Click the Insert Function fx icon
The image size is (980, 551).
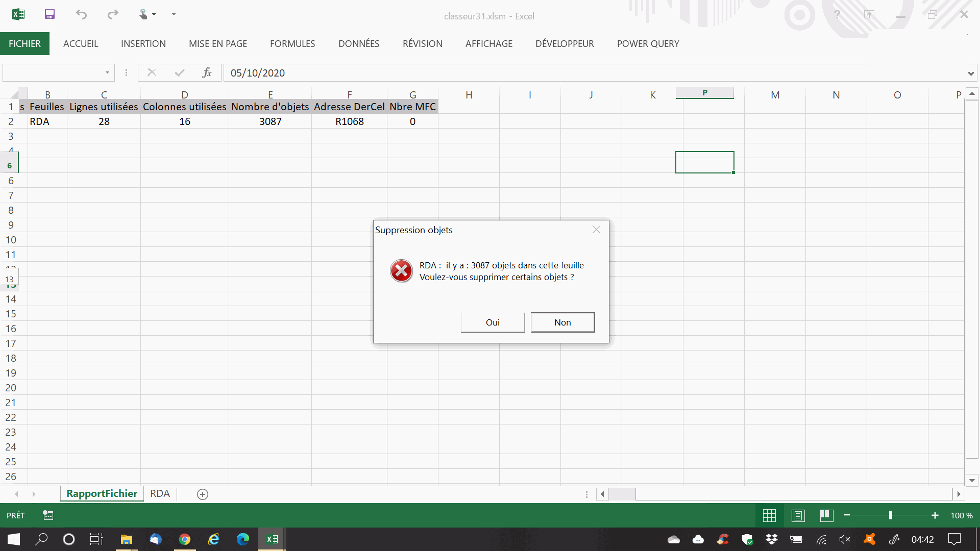tap(207, 73)
